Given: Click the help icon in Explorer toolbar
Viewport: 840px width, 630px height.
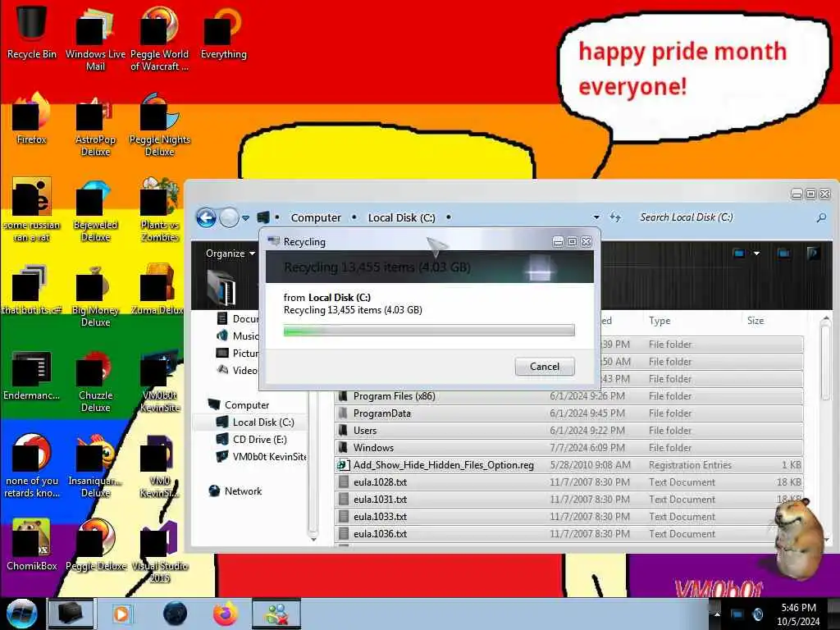Looking at the screenshot, I should pyautogui.click(x=813, y=253).
